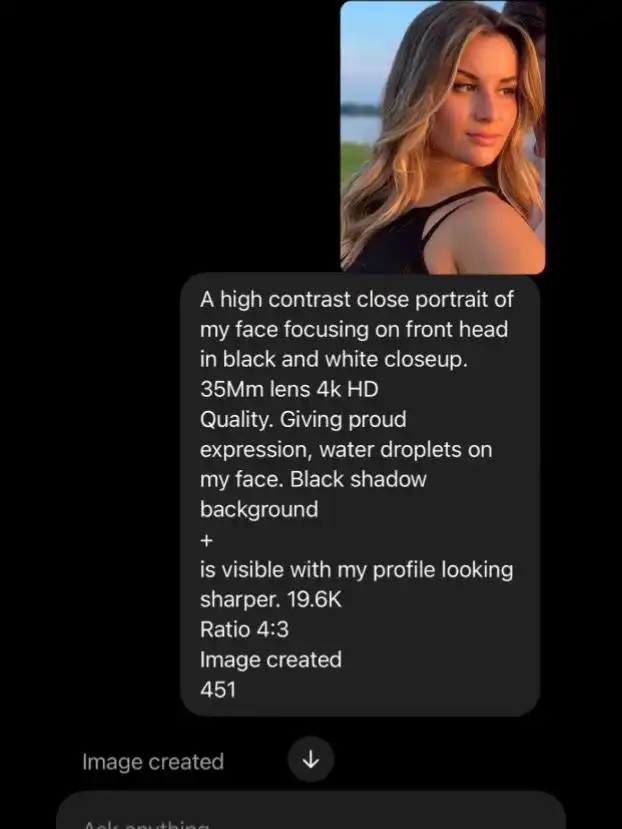Tap the scroll-to-bottom down arrow button

pos(310,759)
